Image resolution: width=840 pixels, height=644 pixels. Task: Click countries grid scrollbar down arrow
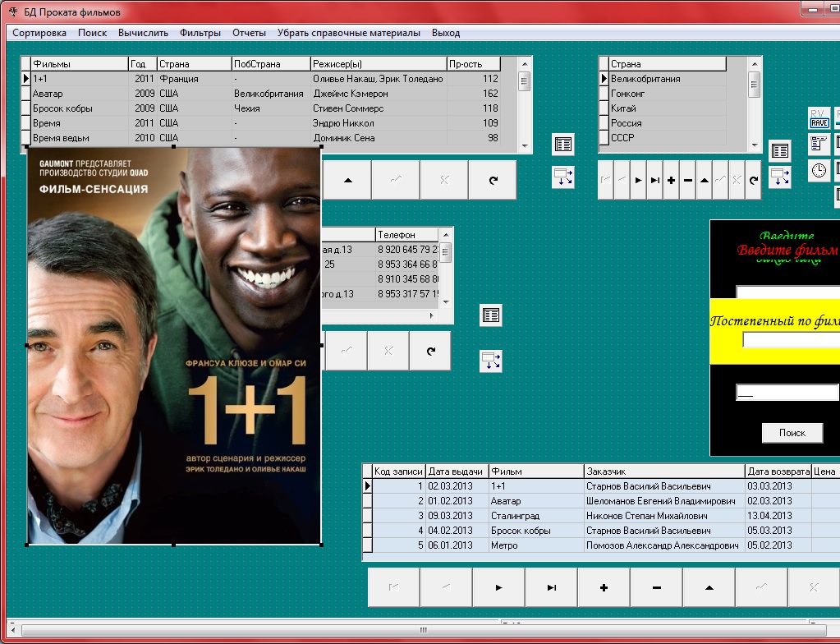point(755,145)
